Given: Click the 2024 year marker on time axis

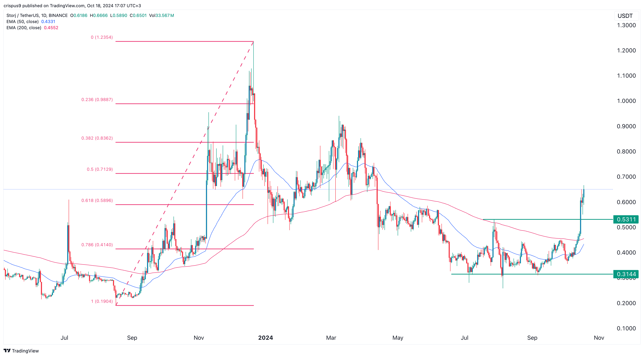Looking at the screenshot, I should 265,338.
